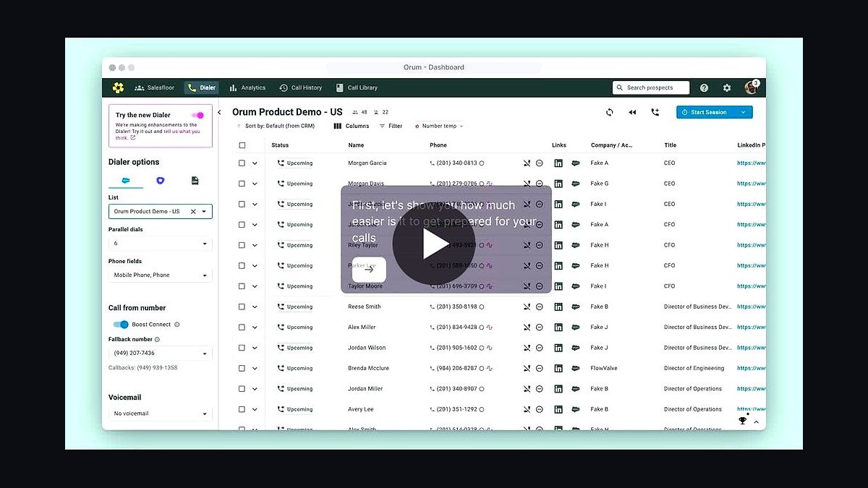Open the Number temp dropdown

[438, 126]
